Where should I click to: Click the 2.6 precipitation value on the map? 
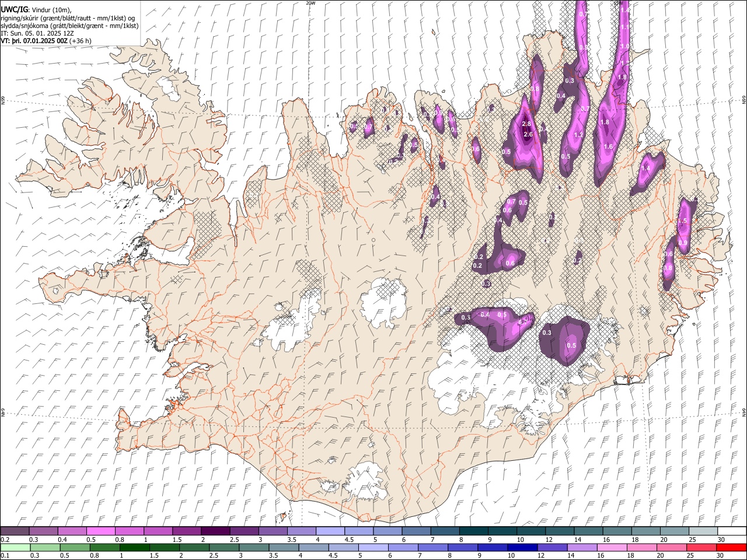[x=529, y=135]
